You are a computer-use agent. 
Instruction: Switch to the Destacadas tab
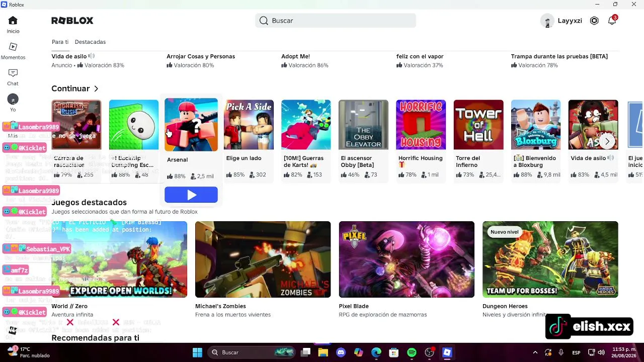pos(90,42)
